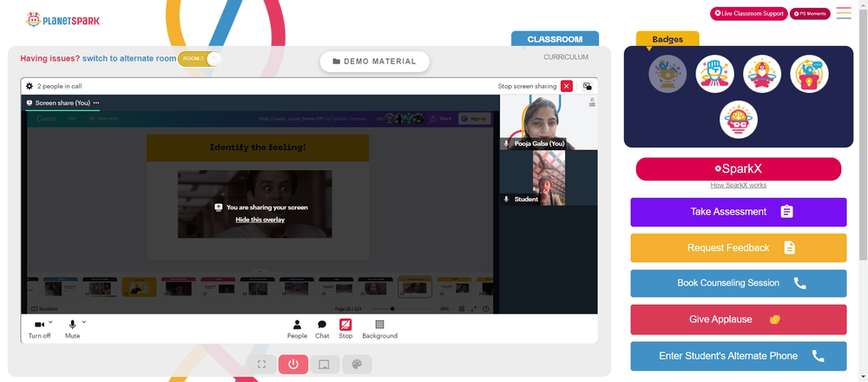Click the laptop screen share icon
The height and width of the screenshot is (382, 868).
coord(325,365)
